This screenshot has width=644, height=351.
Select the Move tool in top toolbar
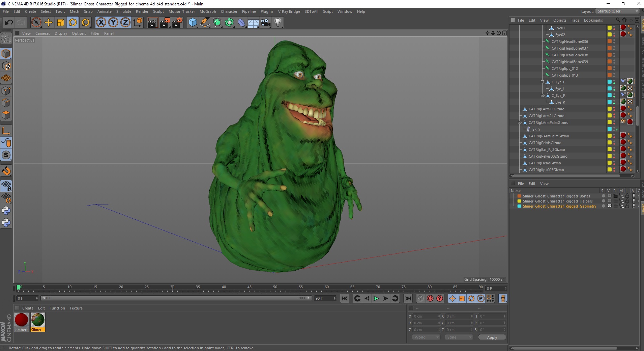pyautogui.click(x=49, y=23)
